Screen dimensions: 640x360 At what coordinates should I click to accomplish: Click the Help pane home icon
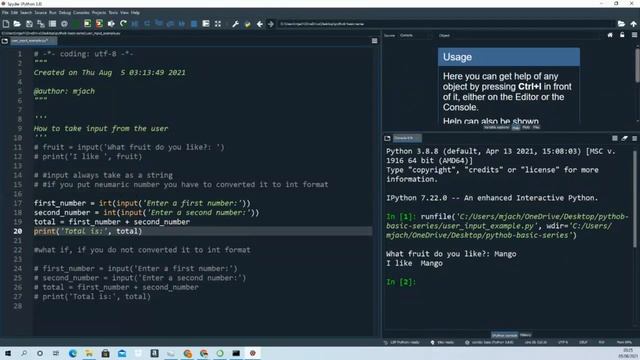tap(610, 36)
